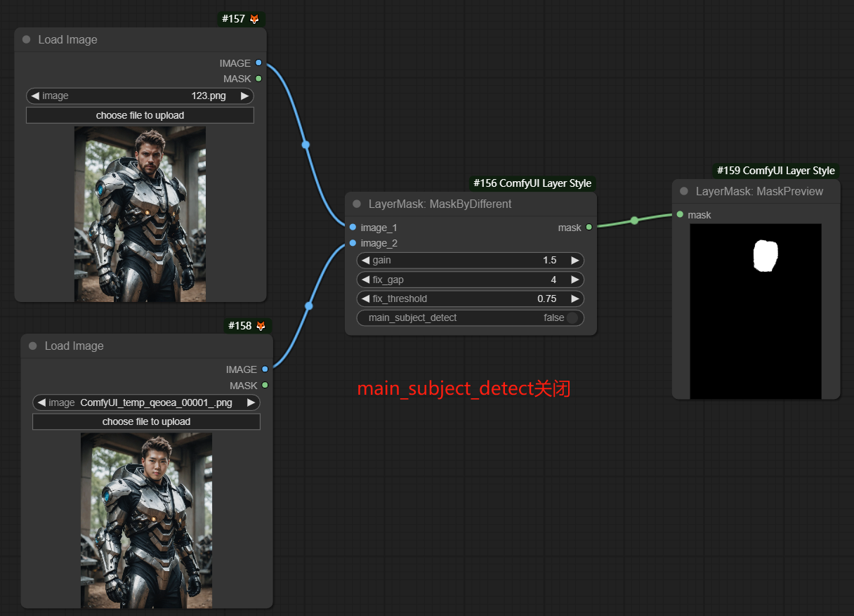Viewport: 854px width, 616px height.
Task: Open the 123.png image file selector
Action: (140, 96)
